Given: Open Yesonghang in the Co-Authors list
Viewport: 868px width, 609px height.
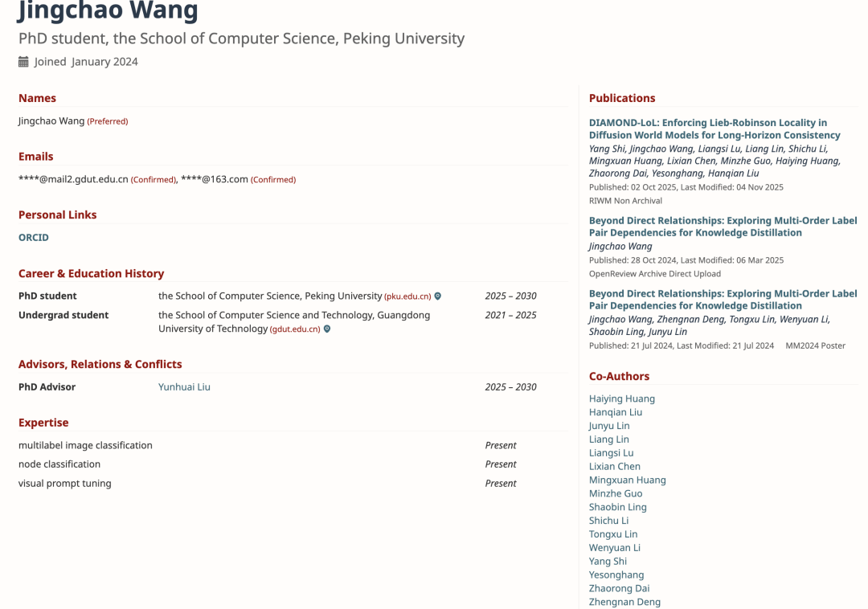Looking at the screenshot, I should (616, 574).
